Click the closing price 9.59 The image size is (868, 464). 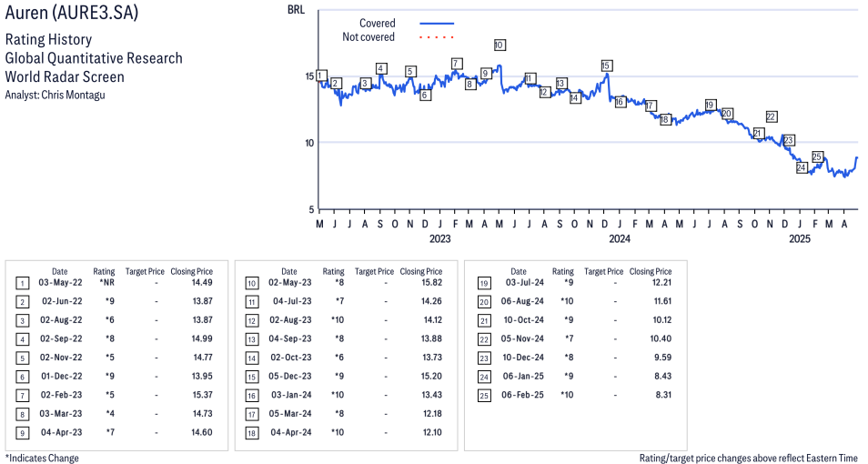(663, 358)
